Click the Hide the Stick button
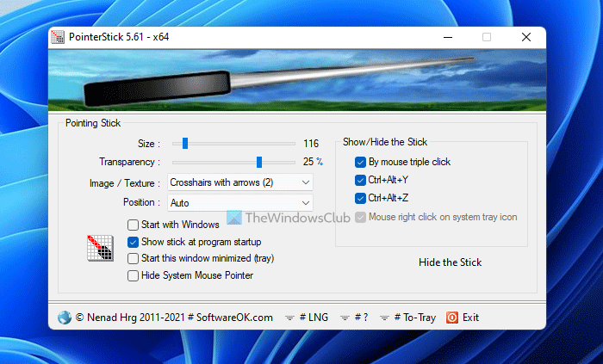The height and width of the screenshot is (364, 603). [x=450, y=262]
